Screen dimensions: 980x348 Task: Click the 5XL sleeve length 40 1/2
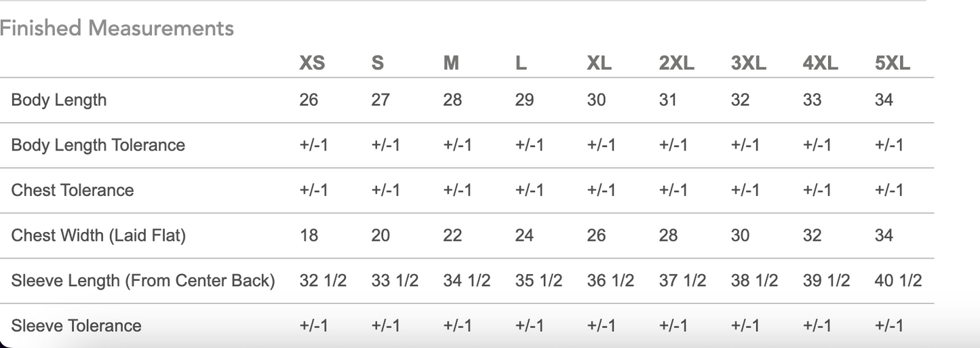[898, 280]
